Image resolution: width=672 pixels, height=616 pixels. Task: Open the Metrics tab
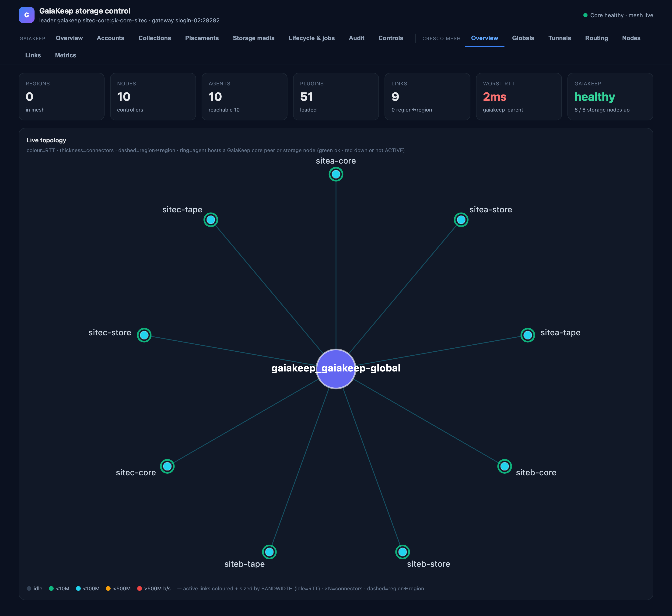tap(65, 55)
